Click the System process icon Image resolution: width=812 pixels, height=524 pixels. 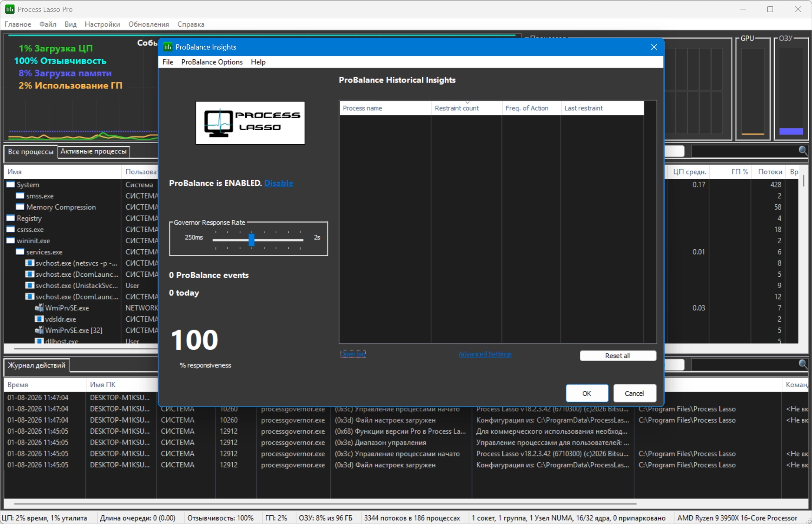[11, 184]
